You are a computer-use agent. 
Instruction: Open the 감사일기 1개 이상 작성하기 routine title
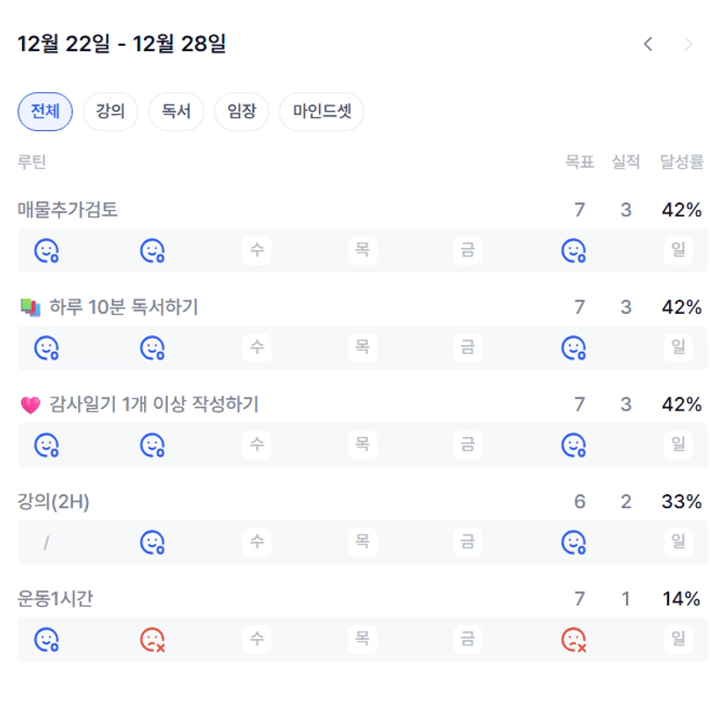154,404
